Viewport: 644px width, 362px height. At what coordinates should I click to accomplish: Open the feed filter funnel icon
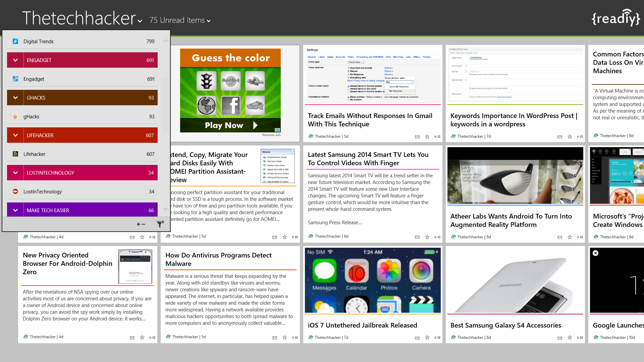(160, 224)
